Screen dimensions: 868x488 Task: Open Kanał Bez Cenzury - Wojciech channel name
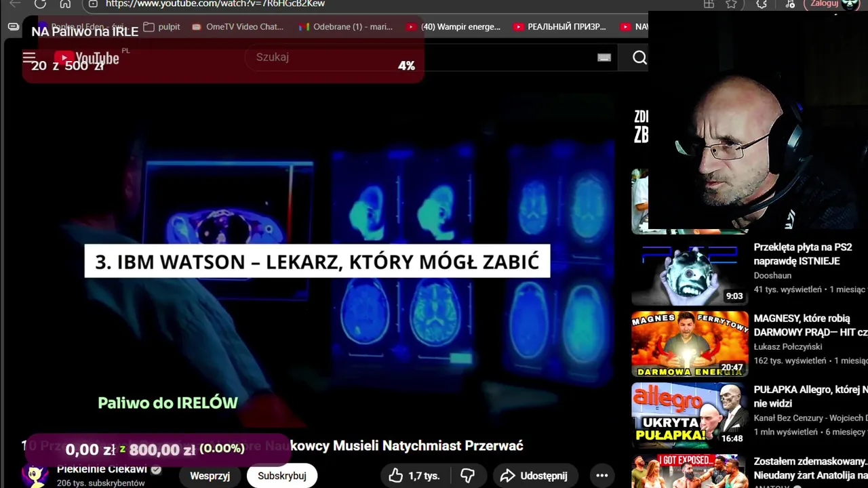(x=810, y=418)
